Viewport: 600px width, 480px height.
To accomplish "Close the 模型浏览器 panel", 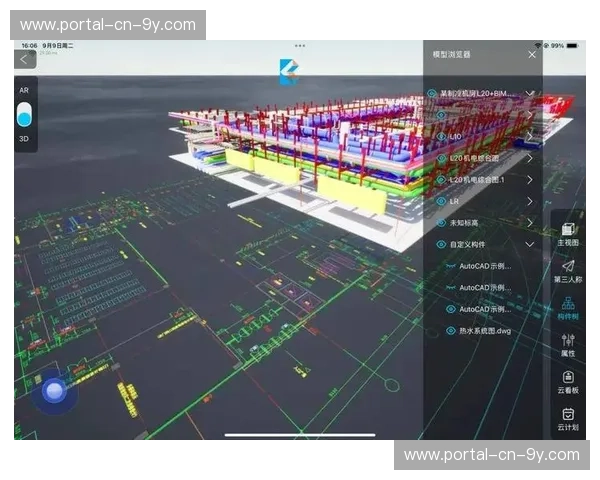I will [531, 54].
